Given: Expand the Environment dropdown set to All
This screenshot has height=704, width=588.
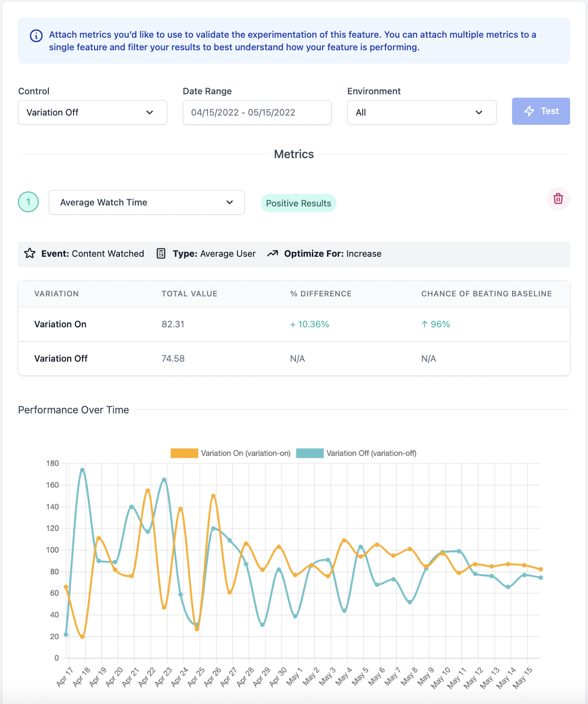Looking at the screenshot, I should tap(421, 112).
